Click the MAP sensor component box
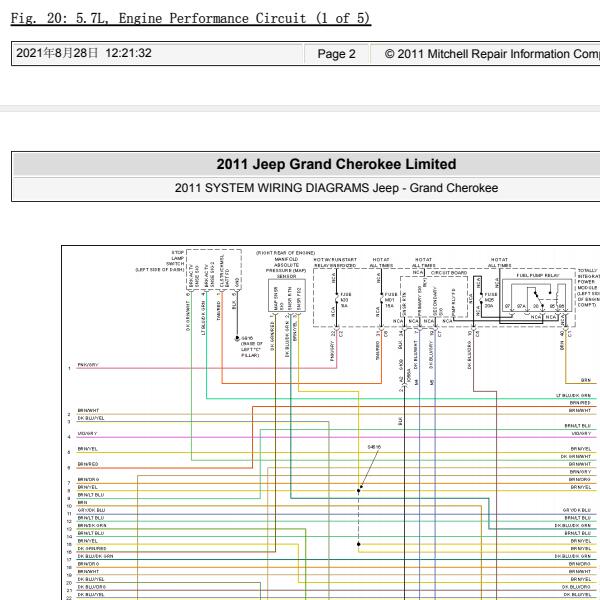The width and height of the screenshot is (600, 600). 287,296
